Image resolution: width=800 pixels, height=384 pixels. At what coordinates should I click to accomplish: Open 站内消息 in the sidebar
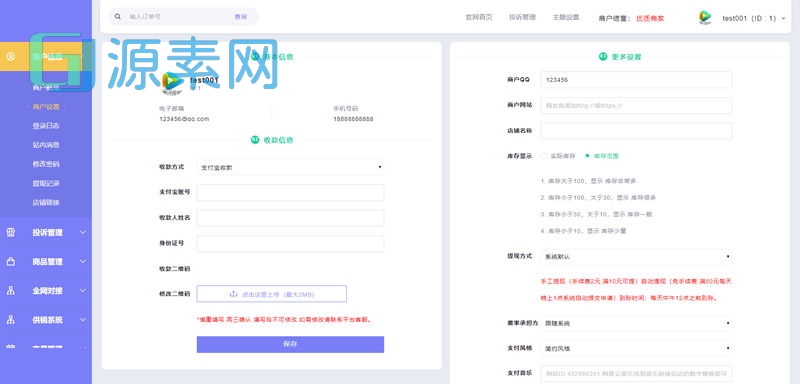pyautogui.click(x=46, y=145)
